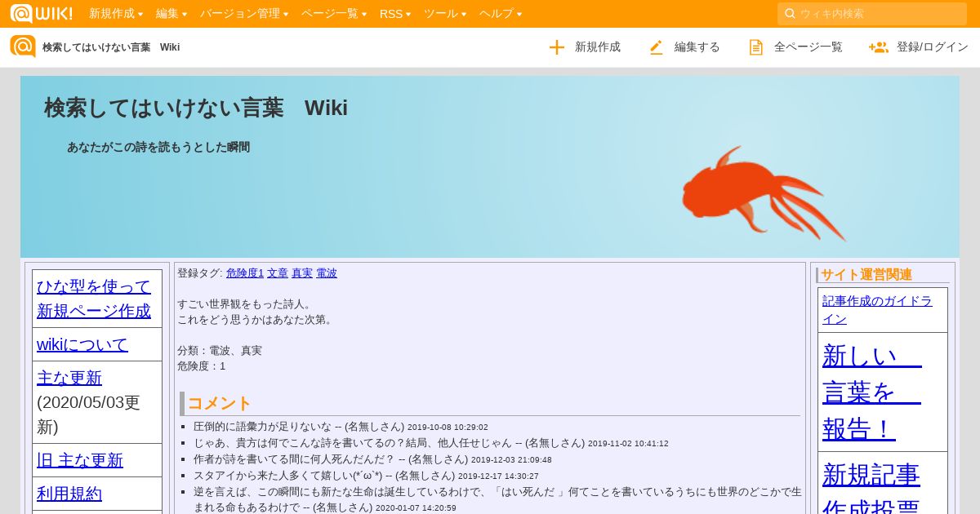Click the text 分類：電波、真実
Screen dimensions: 980x514
220,351
